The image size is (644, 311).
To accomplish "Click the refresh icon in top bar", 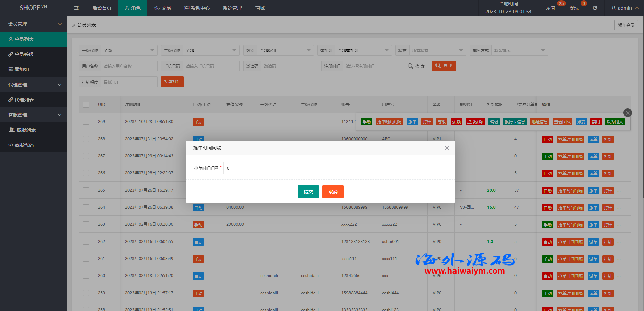I will point(595,8).
